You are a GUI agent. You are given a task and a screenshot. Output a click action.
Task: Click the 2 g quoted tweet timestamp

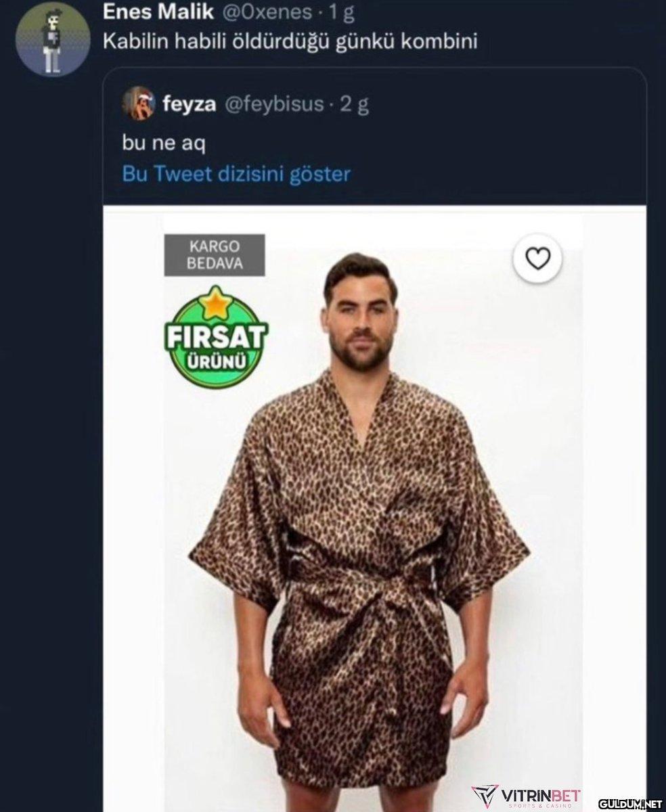point(353,104)
